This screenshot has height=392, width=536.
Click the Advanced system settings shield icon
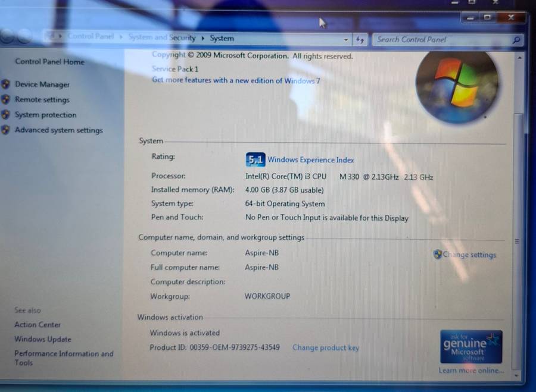point(6,130)
